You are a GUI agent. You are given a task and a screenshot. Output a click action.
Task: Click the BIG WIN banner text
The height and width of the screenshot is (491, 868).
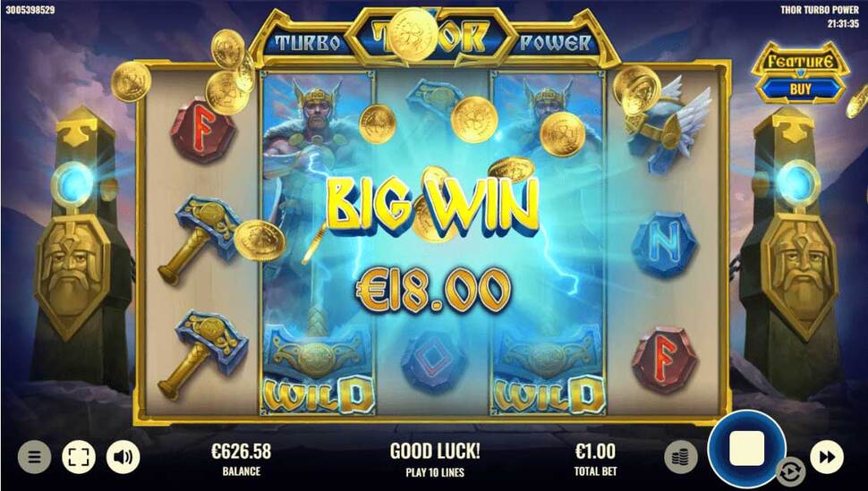point(433,205)
